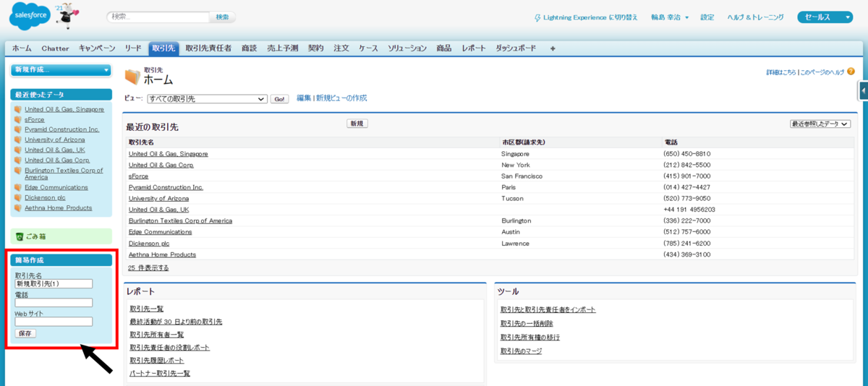
Task: Click the Lightning Experience bolt icon
Action: [537, 17]
